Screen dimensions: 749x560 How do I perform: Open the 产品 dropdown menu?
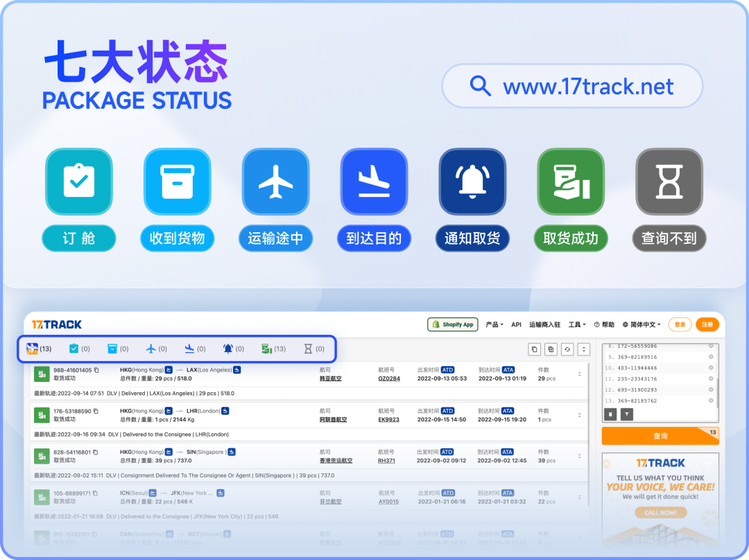click(492, 324)
